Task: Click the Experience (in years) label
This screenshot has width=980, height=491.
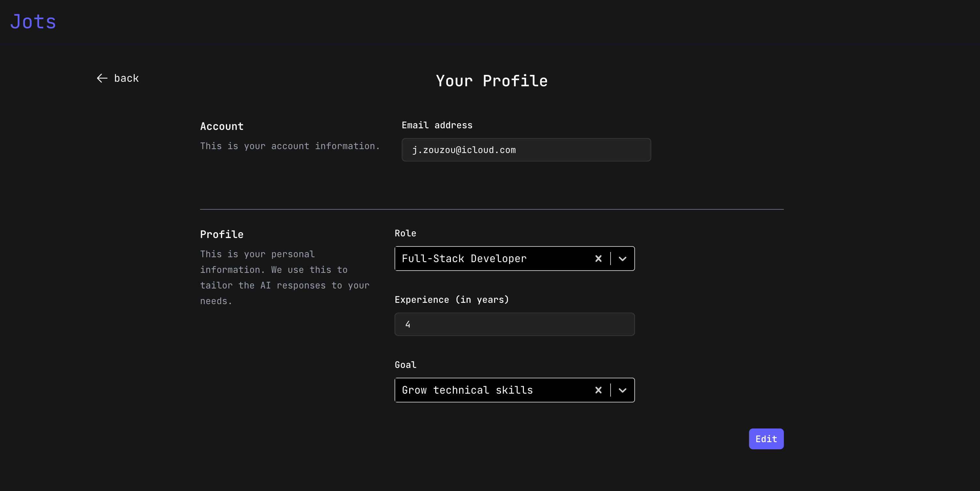Action: click(x=452, y=300)
